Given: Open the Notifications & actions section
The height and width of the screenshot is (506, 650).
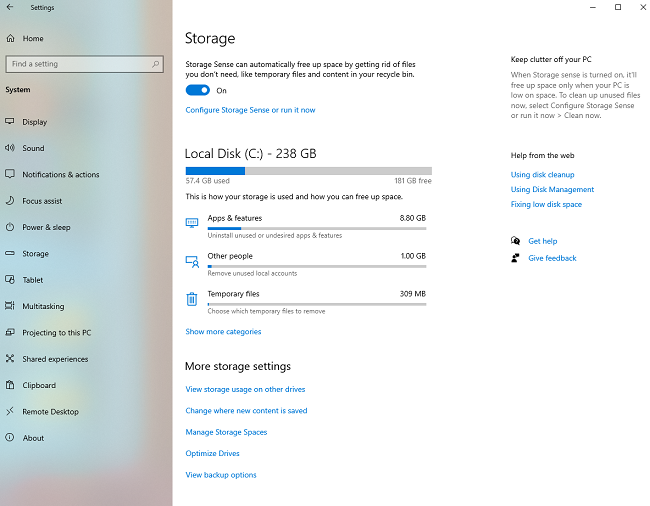Looking at the screenshot, I should [61, 174].
